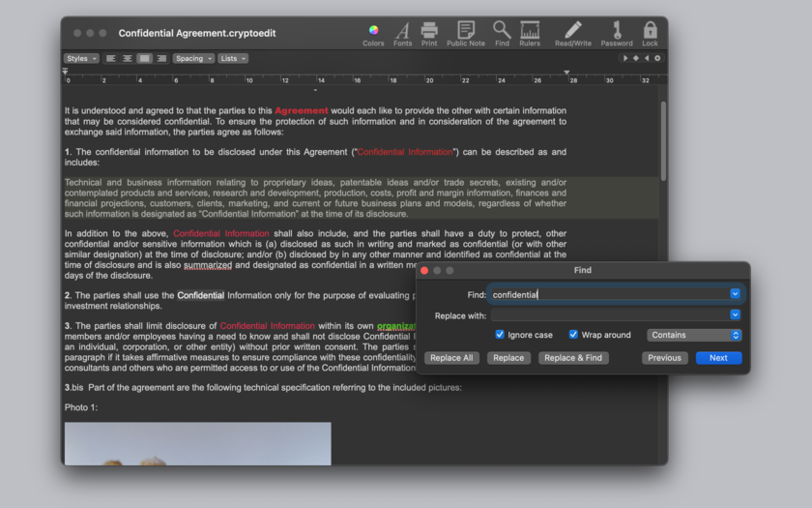Click the 3.bis paragraph number
The width and height of the screenshot is (812, 508).
[x=74, y=388]
